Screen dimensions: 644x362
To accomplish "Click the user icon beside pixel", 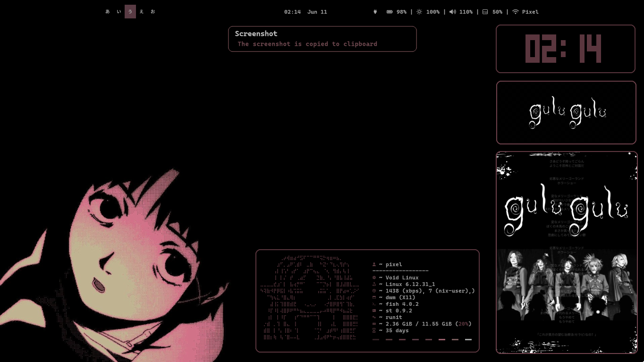I will tap(374, 265).
